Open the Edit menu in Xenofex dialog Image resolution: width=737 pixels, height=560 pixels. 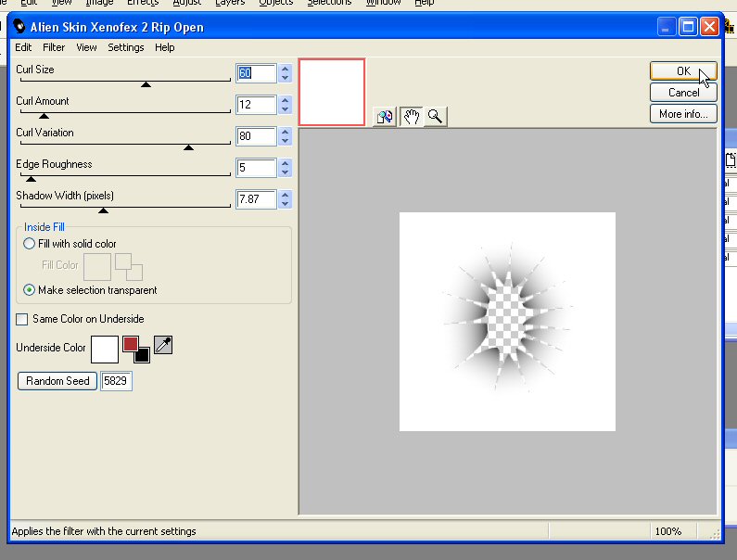[x=23, y=47]
